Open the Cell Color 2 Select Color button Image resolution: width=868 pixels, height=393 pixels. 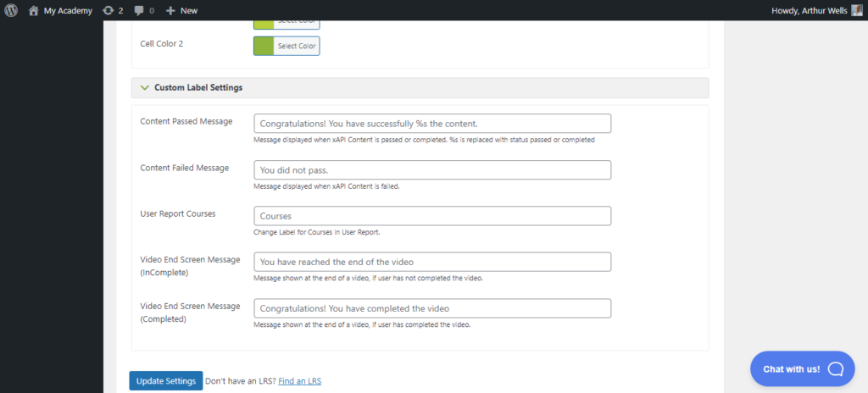tap(296, 46)
